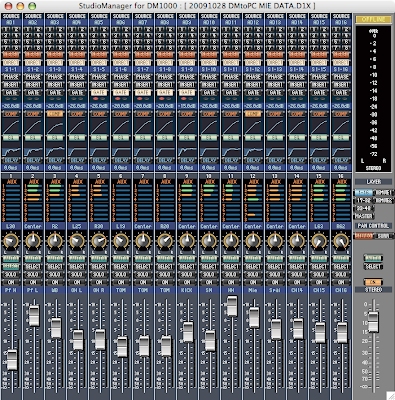The image size is (395, 400).
Task: Switch to the 17-32 layer
Action: pos(364,200)
